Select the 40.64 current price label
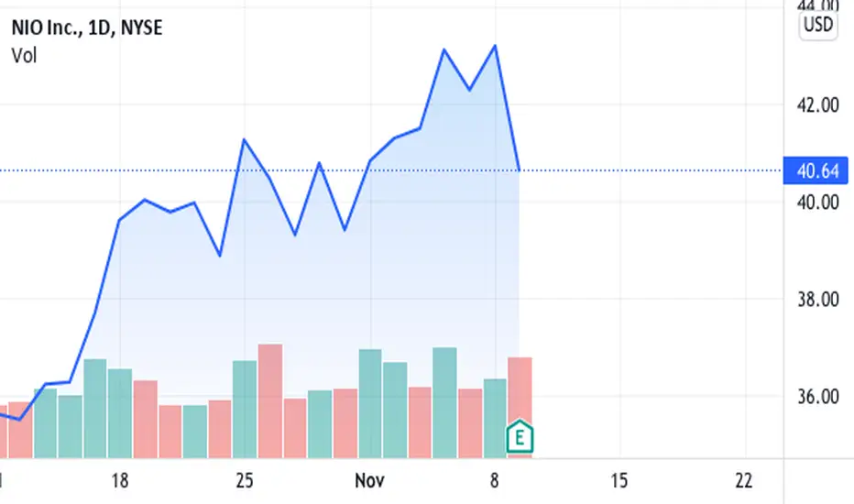Image resolution: width=854 pixels, height=504 pixels. [x=816, y=170]
